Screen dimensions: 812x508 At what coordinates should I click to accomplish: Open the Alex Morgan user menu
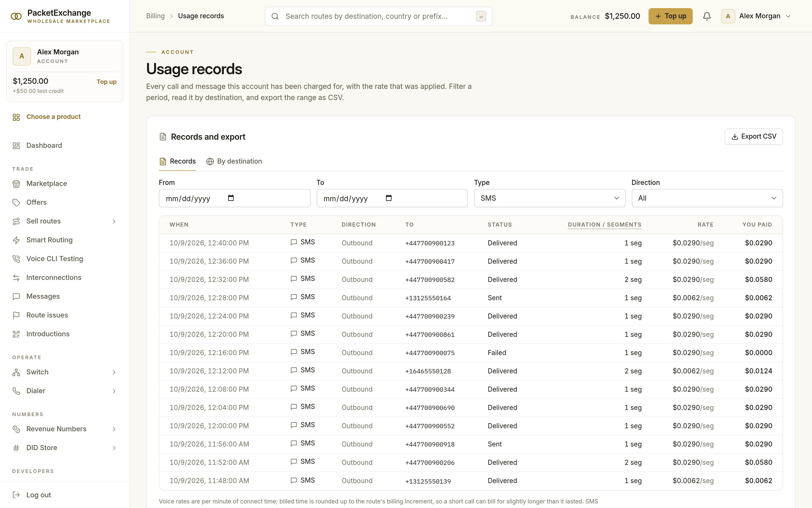pyautogui.click(x=756, y=16)
